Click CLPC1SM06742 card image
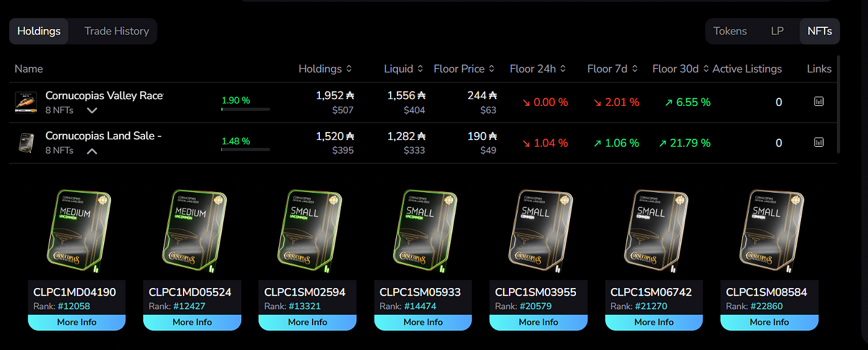 coord(655,232)
